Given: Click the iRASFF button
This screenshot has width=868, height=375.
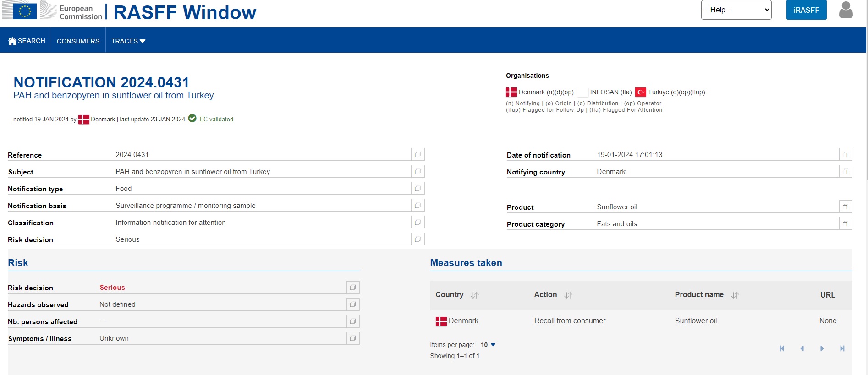Looking at the screenshot, I should [x=806, y=10].
